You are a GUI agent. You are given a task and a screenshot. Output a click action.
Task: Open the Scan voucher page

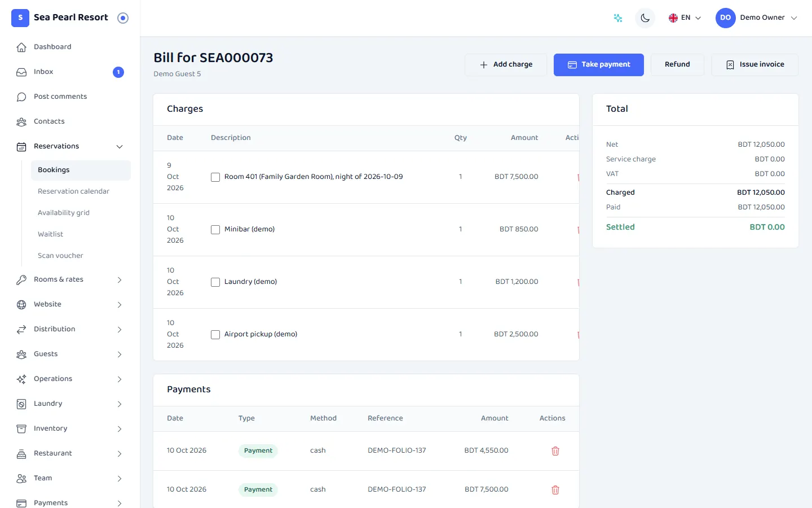coord(81,256)
